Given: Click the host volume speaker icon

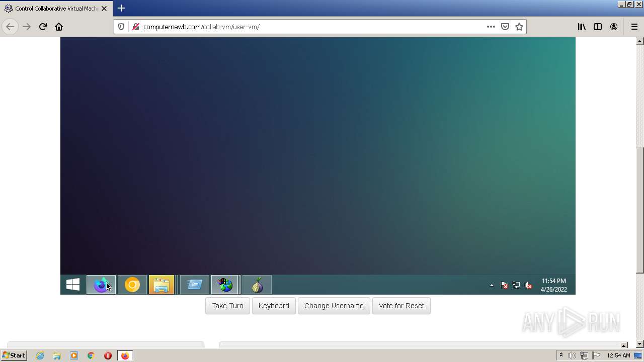Looking at the screenshot, I should click(x=572, y=355).
